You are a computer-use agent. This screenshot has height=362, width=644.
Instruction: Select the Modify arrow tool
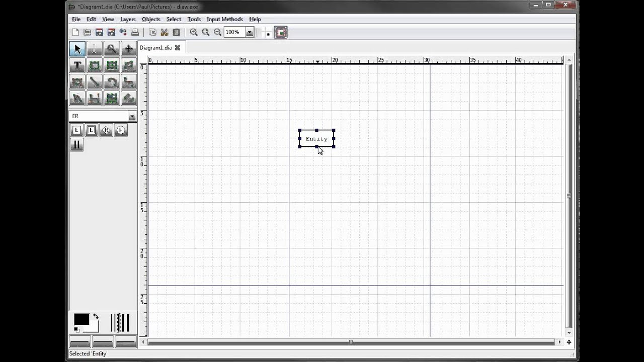point(77,49)
